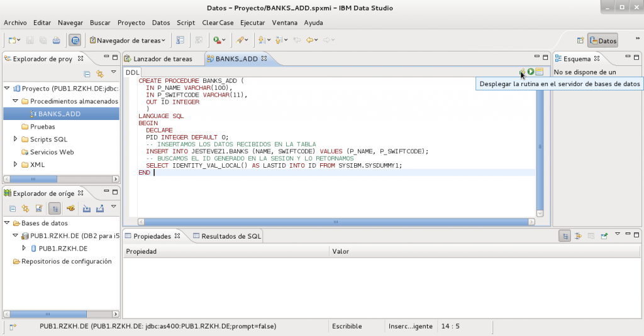Open source explorer view menu triangle

[114, 207]
